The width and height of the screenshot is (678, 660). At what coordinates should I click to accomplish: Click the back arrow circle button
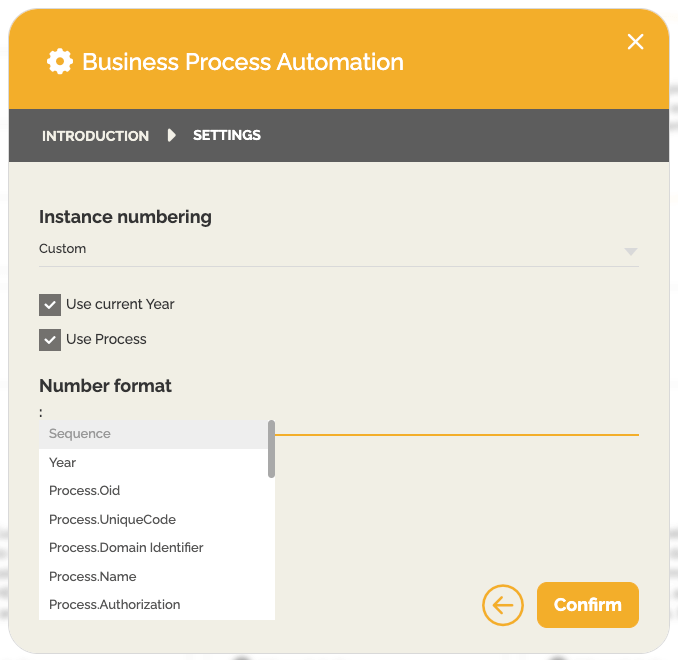(x=503, y=605)
